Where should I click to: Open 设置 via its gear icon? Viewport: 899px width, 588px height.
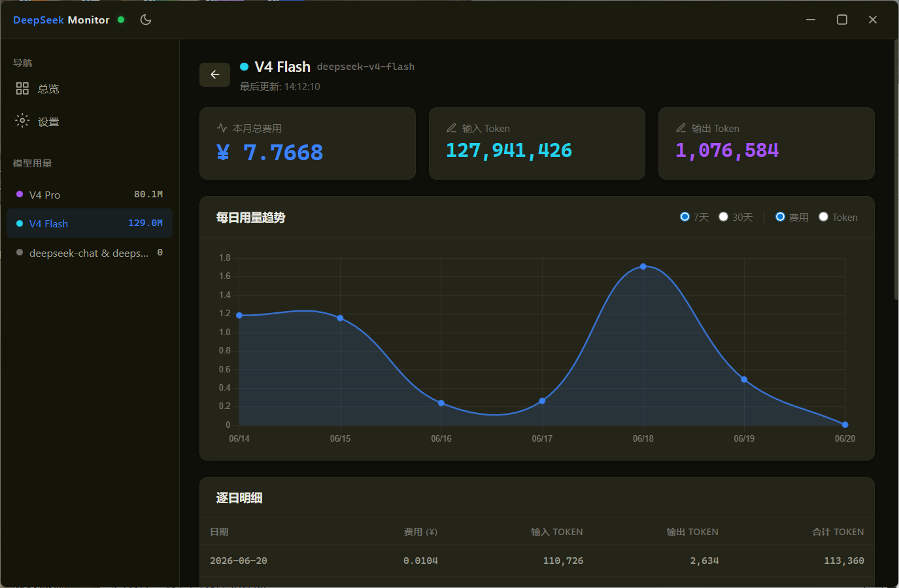22,121
